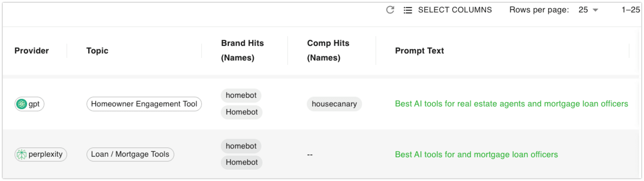Click the Brand Hits (Names) column header
644x181 pixels.
point(242,51)
